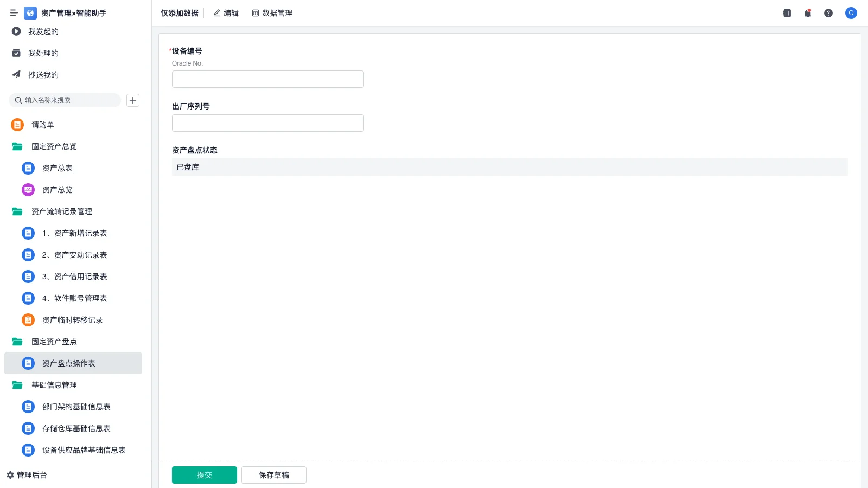Click the 资产盘点状态 已盘库 field

click(510, 167)
